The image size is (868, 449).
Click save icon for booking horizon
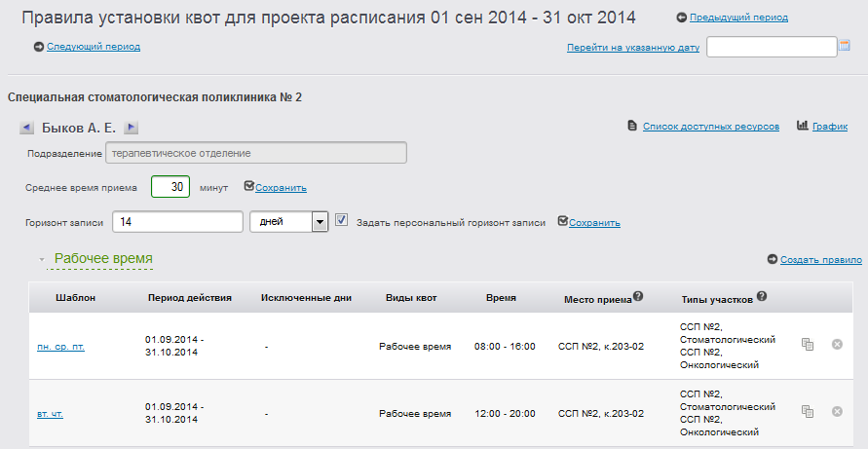pos(563,221)
